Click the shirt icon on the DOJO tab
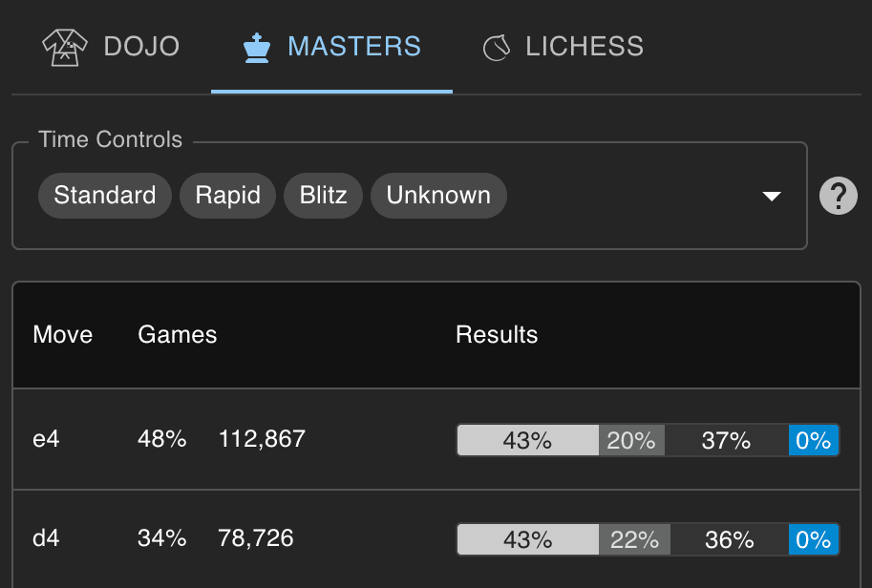 point(64,47)
